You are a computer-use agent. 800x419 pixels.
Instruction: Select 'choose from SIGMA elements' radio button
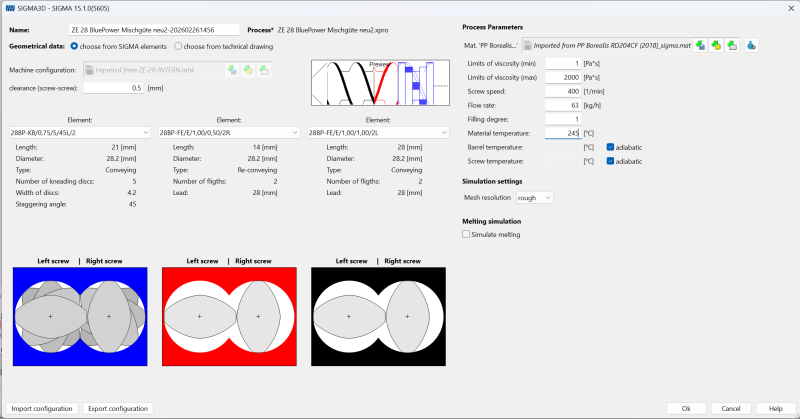click(74, 46)
